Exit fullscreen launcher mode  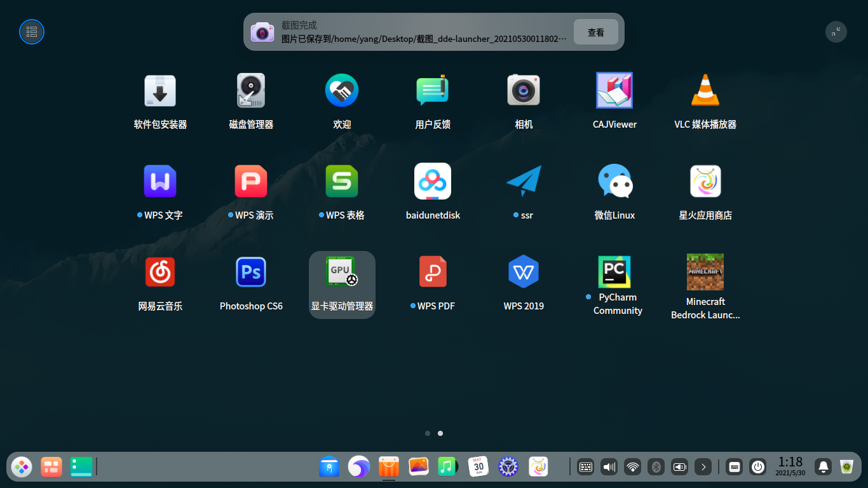(x=836, y=32)
